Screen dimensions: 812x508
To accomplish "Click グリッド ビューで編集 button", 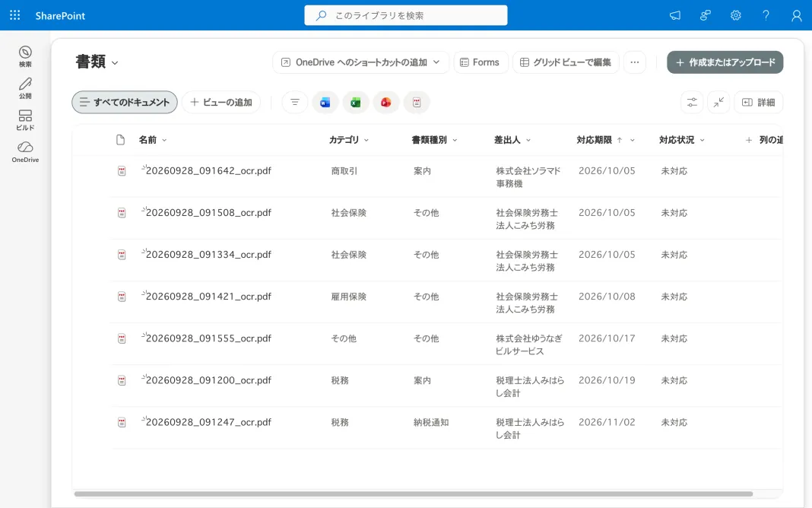I will (566, 62).
